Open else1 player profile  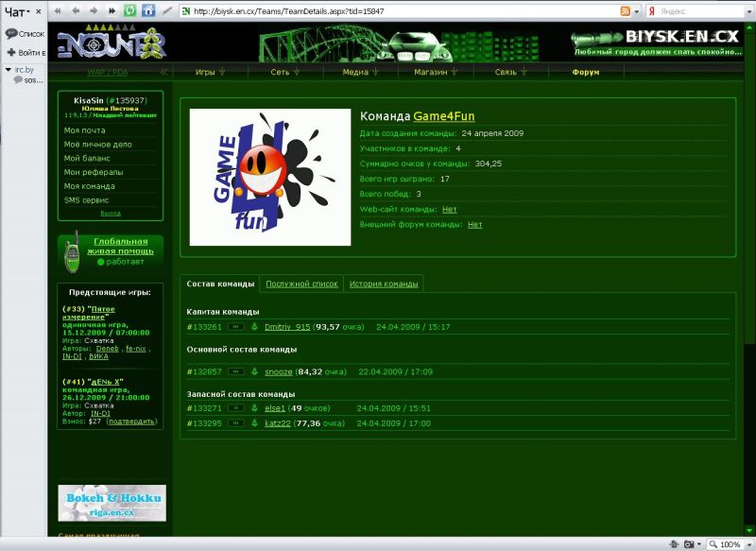(275, 408)
